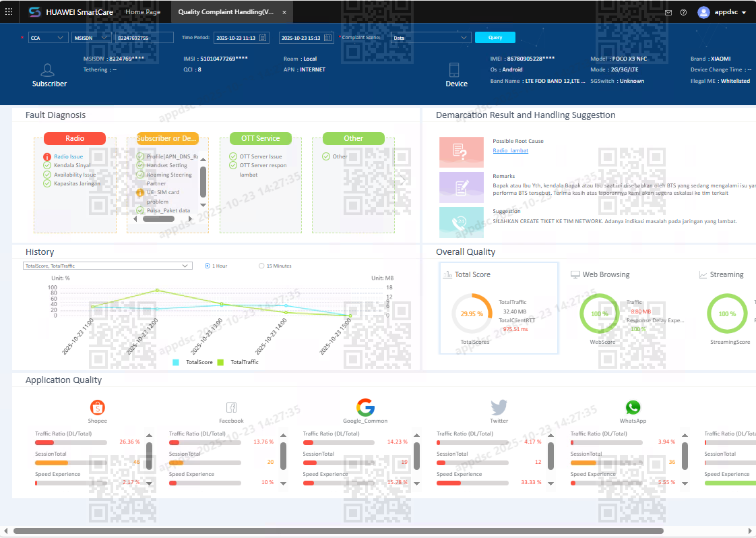The height and width of the screenshot is (538, 756).
Task: Click the 29.95 % total score gauge
Action: (x=472, y=313)
